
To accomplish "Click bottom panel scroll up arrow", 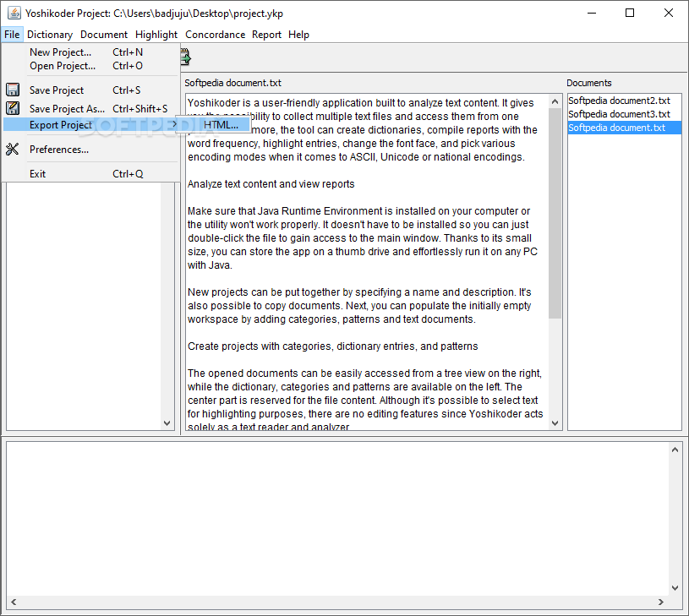I will point(675,450).
